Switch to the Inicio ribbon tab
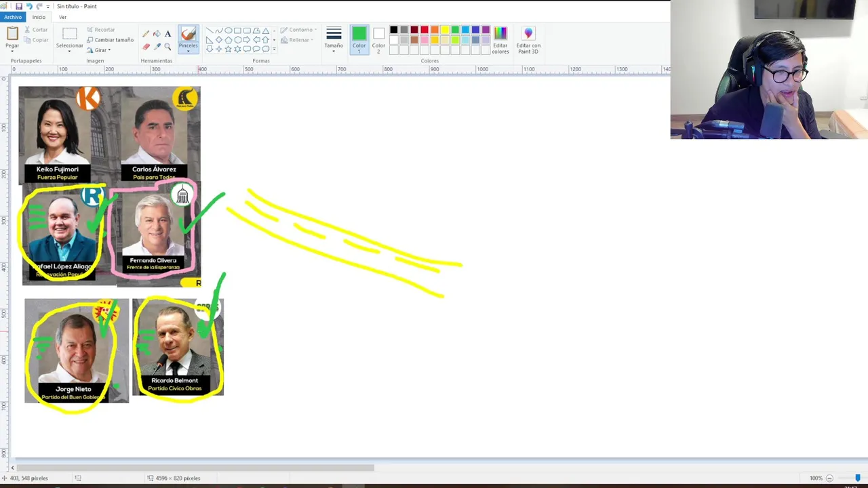Image resolution: width=868 pixels, height=488 pixels. pos(39,17)
